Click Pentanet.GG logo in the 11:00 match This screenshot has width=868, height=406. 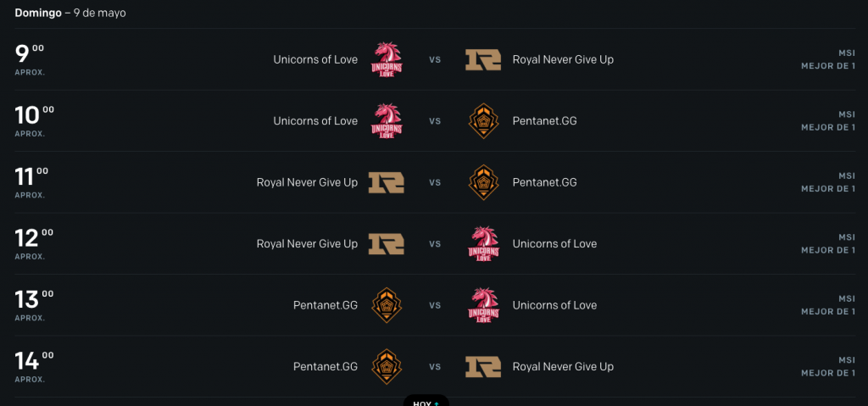point(483,182)
